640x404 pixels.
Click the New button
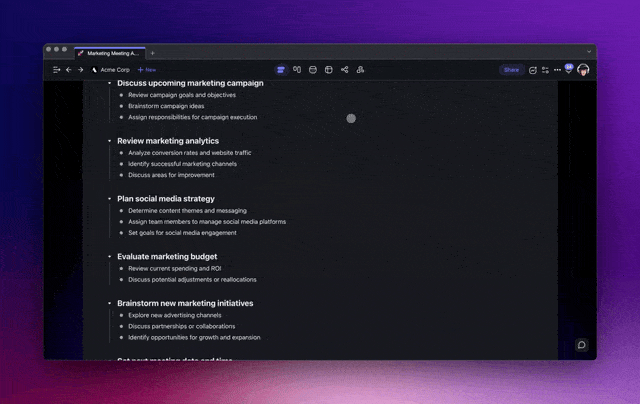coord(147,70)
